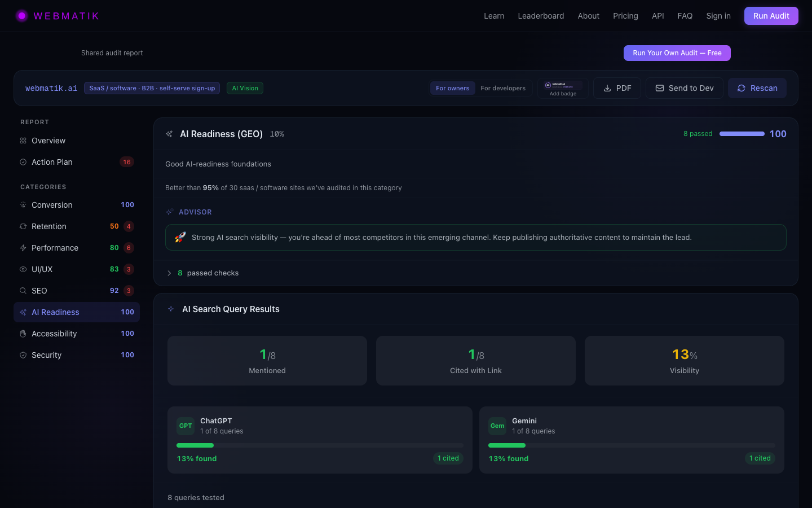Go to the Pricing page
Screen dimensions: 812x508
625,16
